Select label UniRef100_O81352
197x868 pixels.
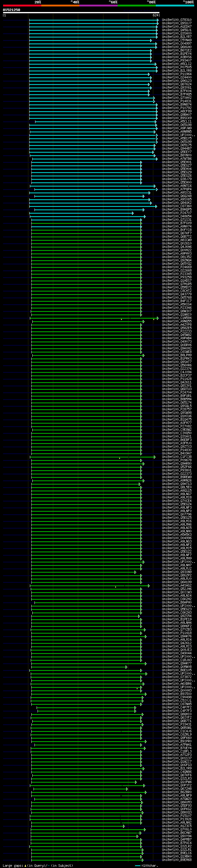point(177,257)
